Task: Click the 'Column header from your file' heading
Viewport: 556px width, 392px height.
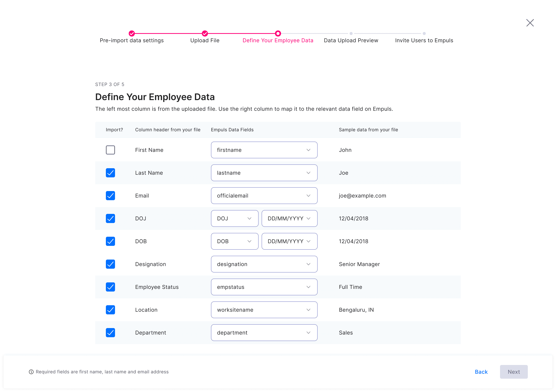Action: (x=168, y=130)
